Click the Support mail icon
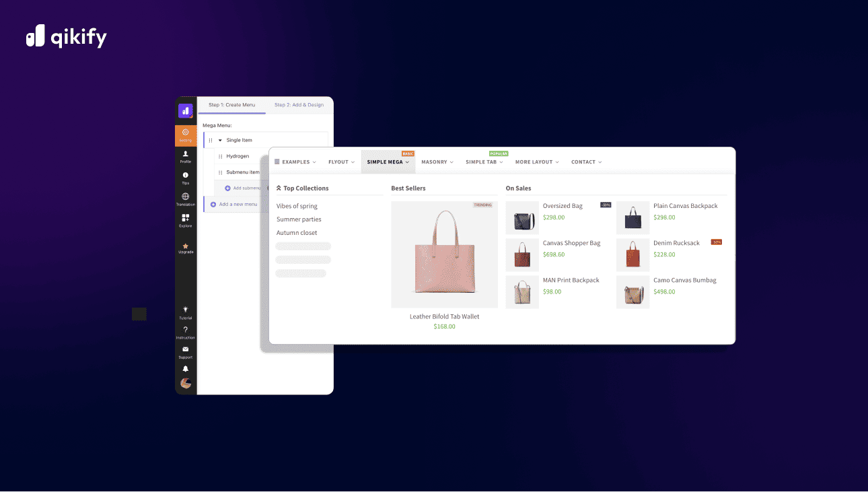 point(186,349)
